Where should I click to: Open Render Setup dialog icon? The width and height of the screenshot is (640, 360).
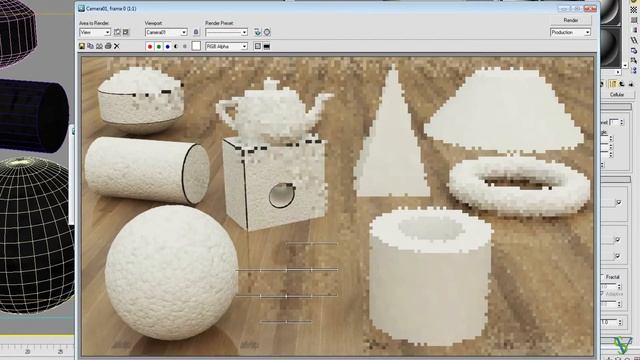click(x=258, y=32)
